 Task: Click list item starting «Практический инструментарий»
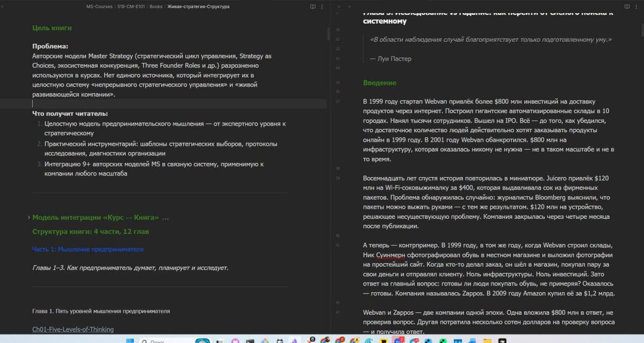[161, 148]
